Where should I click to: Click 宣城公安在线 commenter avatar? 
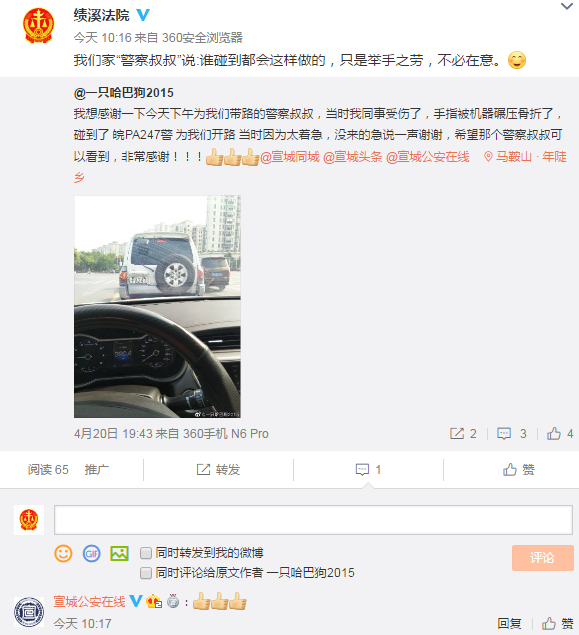pyautogui.click(x=29, y=612)
